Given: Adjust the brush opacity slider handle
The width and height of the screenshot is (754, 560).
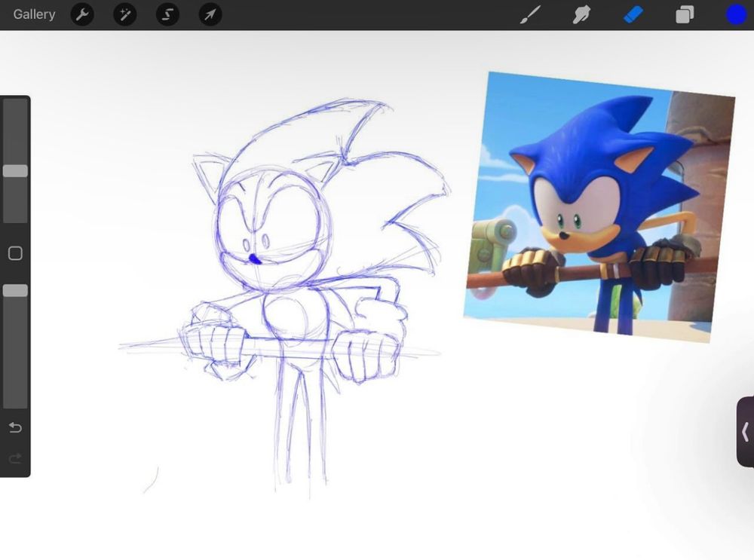Looking at the screenshot, I should point(15,290).
